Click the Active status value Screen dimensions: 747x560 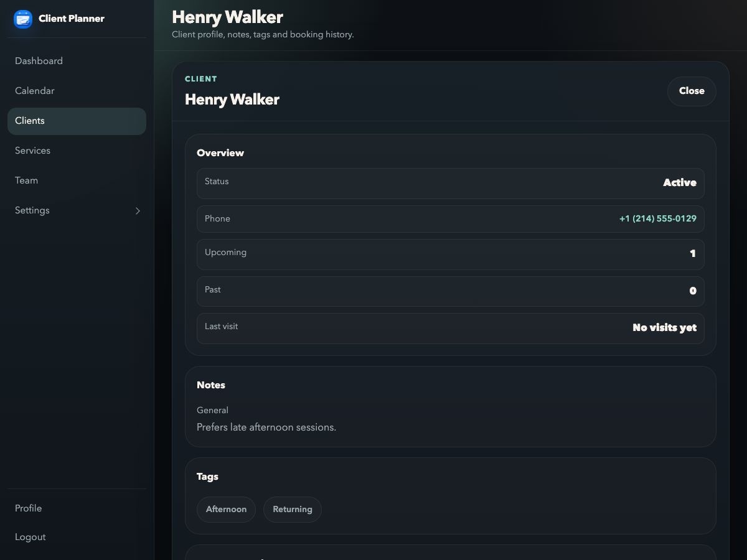click(680, 182)
